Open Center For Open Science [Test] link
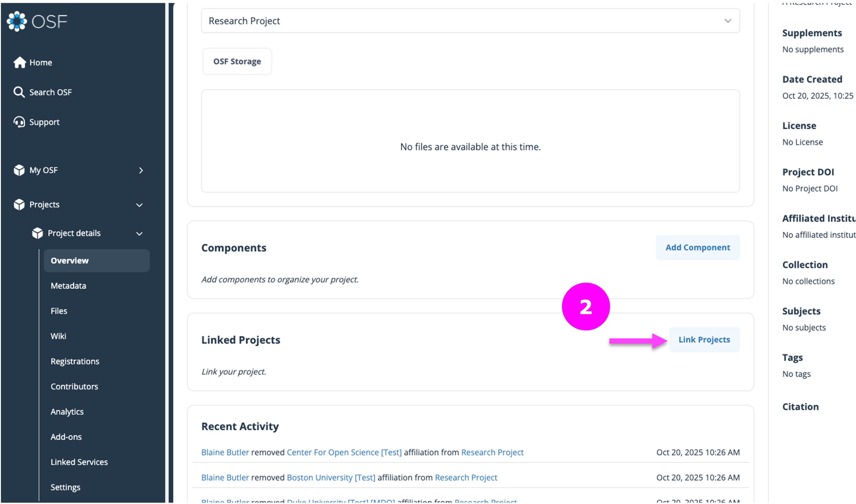This screenshot has width=856, height=504. click(x=344, y=453)
